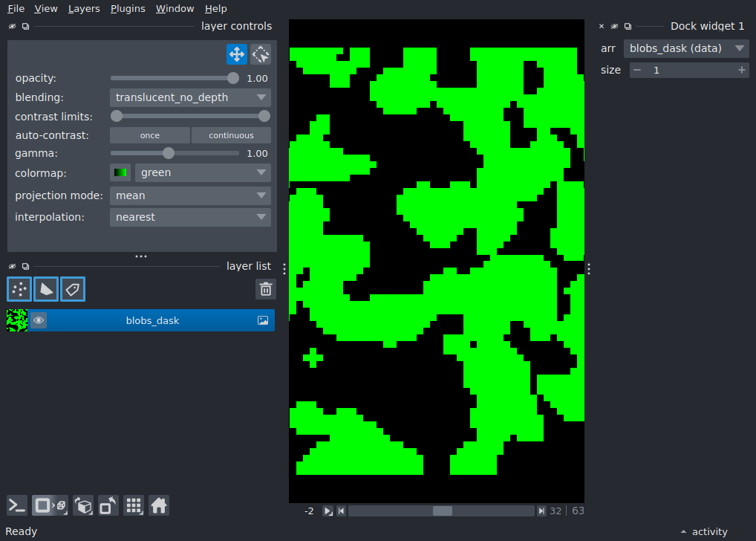Add a new points layer
This screenshot has width=756, height=541.
point(19,289)
